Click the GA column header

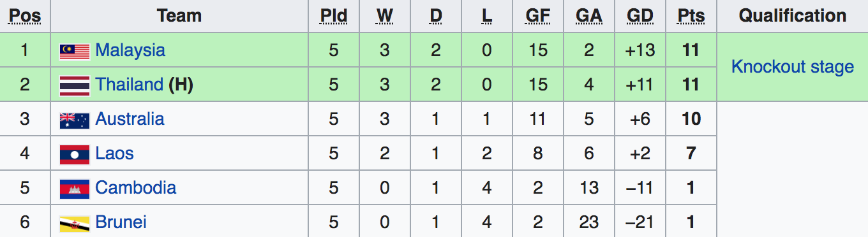pos(589,16)
